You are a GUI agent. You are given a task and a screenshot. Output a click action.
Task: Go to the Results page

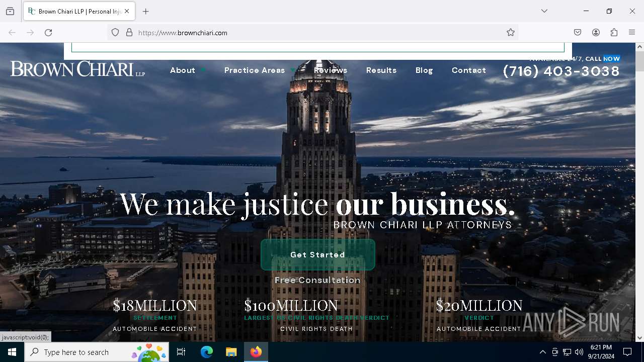coord(381,70)
